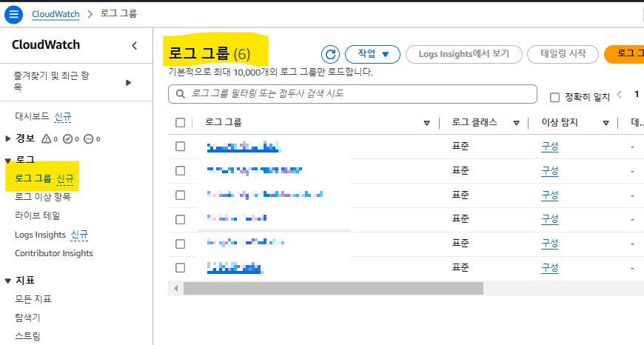Click page number 1
The image size is (644, 345).
point(637,94)
